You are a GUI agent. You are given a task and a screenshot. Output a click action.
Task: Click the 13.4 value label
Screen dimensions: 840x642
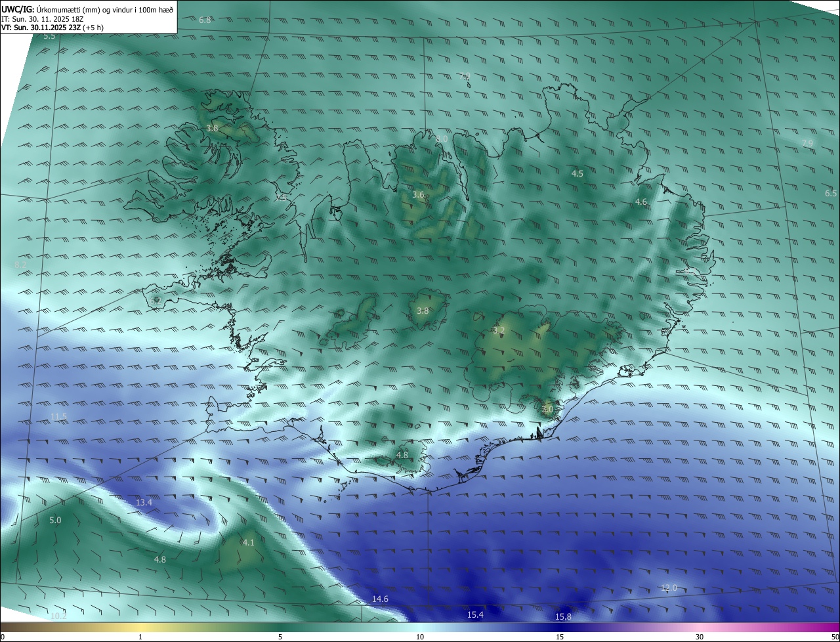click(144, 503)
